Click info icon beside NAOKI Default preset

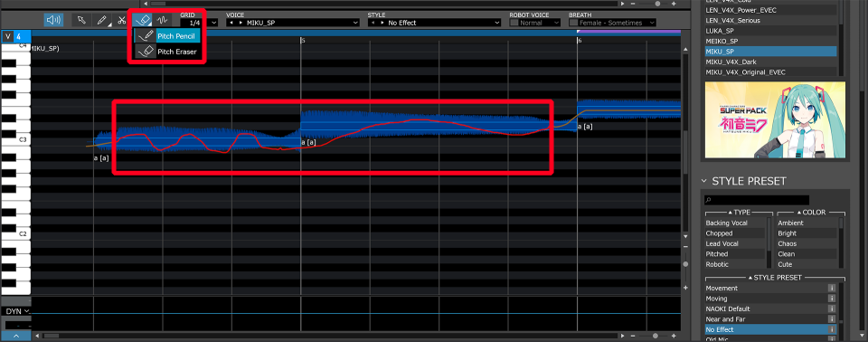pyautogui.click(x=831, y=309)
